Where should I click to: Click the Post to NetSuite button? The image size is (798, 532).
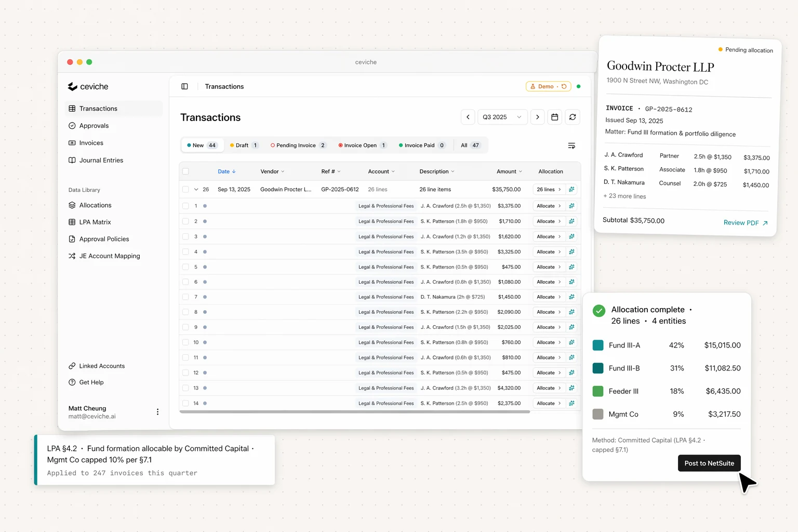[x=709, y=463]
